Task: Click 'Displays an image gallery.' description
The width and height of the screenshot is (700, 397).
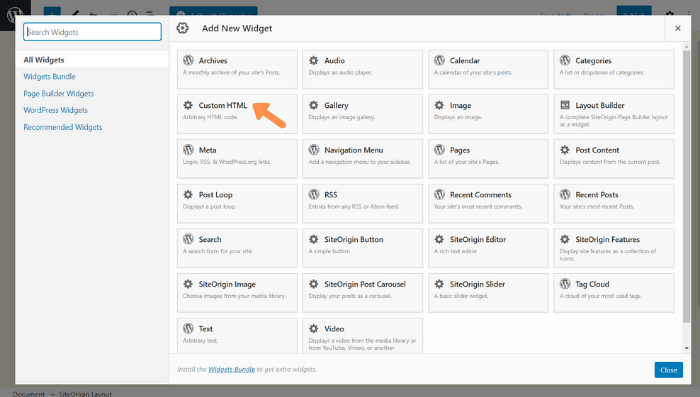Action: coord(342,117)
